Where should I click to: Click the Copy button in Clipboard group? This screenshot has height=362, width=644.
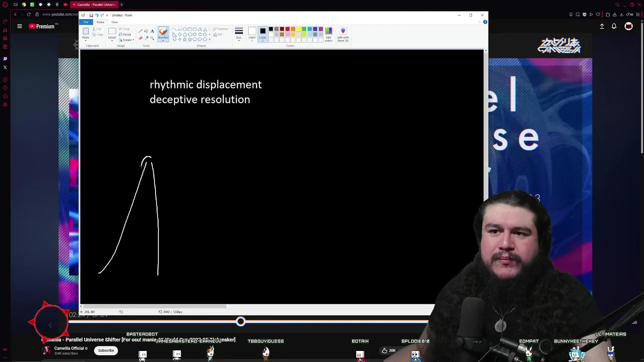click(97, 35)
